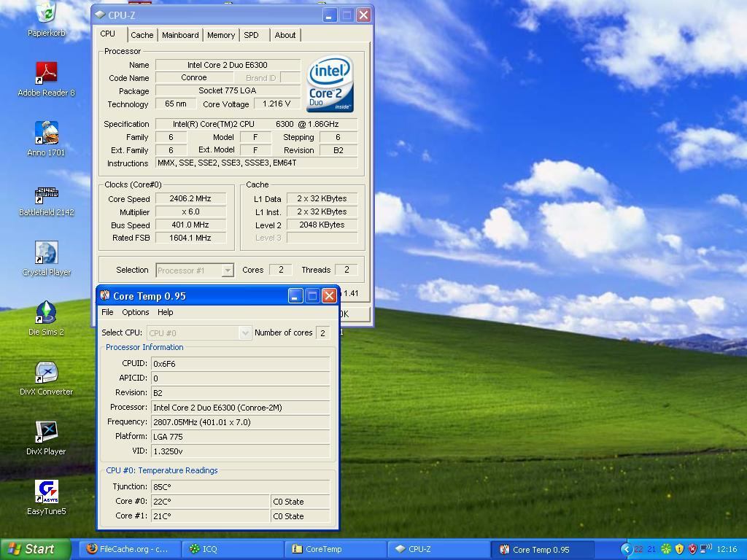Click the x 6.0 Multiplier value
747x560 pixels.
click(x=190, y=212)
